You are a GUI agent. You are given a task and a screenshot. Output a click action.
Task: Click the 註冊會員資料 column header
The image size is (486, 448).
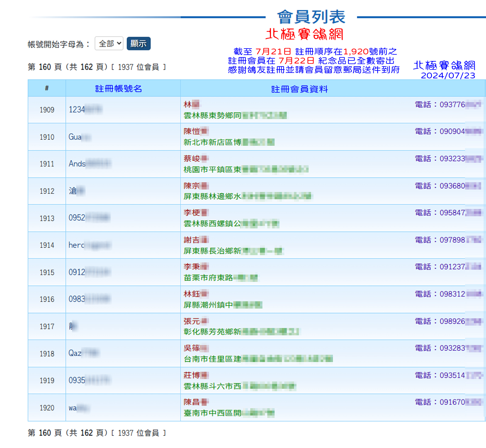coord(299,89)
